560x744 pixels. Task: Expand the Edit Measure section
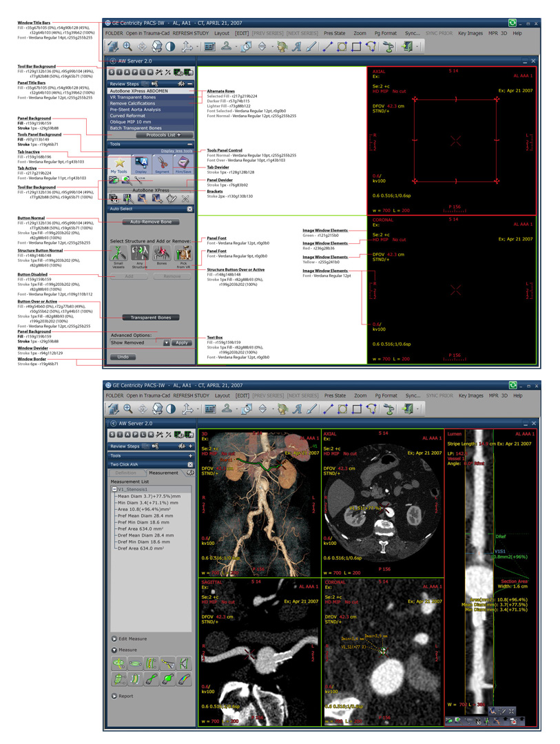tap(114, 639)
